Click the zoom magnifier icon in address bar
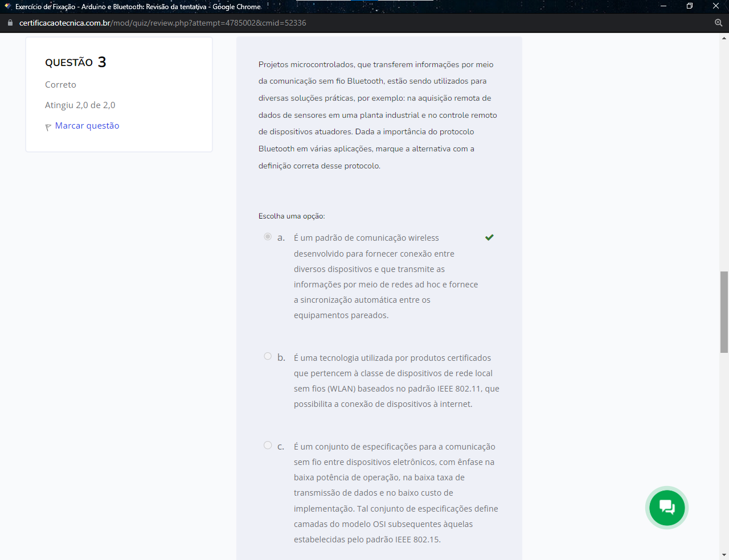729x560 pixels. (x=718, y=23)
